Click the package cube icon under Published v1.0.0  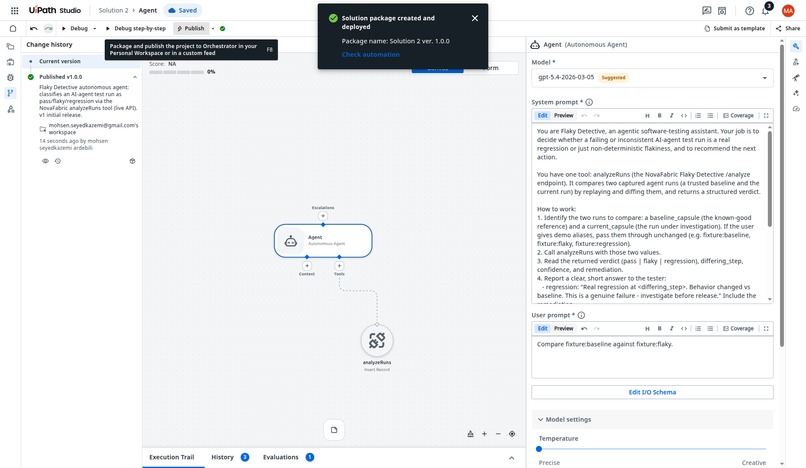click(132, 161)
